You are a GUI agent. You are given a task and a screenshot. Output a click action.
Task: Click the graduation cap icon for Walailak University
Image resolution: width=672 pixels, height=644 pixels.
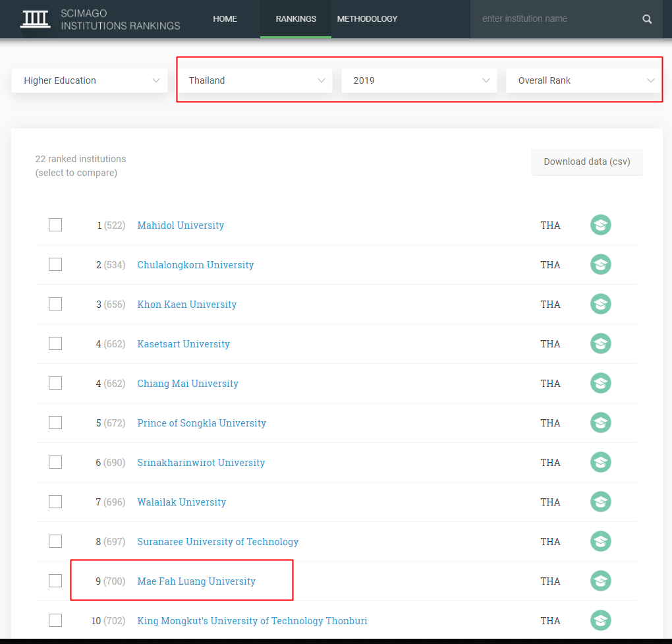pyautogui.click(x=600, y=502)
